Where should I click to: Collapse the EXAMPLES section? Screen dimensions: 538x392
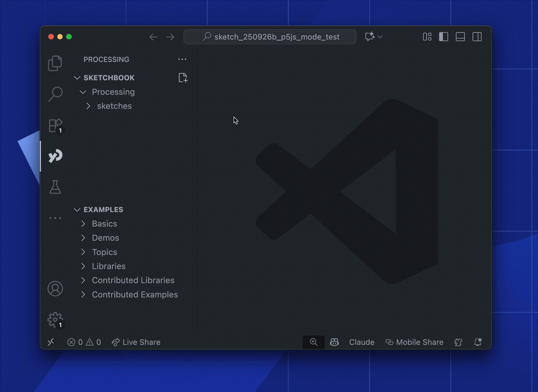tap(103, 210)
